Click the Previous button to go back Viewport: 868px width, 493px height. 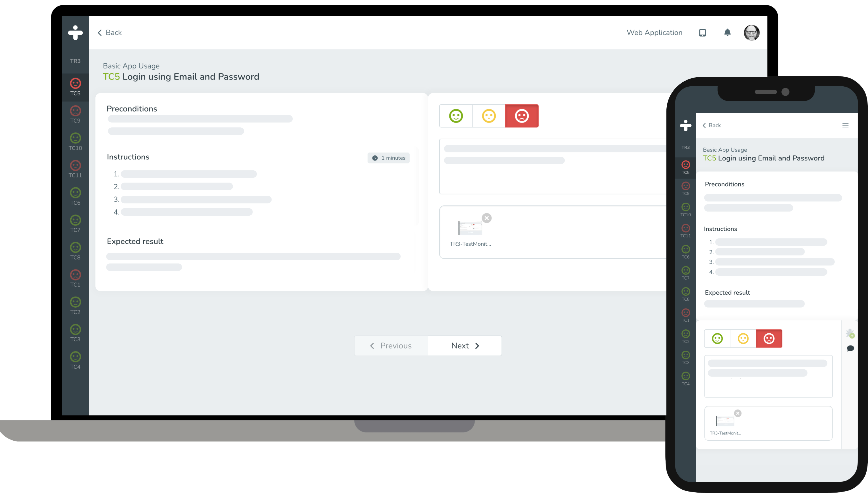pos(391,345)
